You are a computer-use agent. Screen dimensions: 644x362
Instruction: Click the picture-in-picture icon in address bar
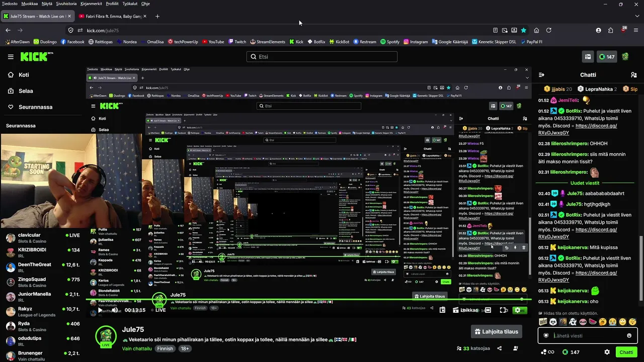[505, 30]
